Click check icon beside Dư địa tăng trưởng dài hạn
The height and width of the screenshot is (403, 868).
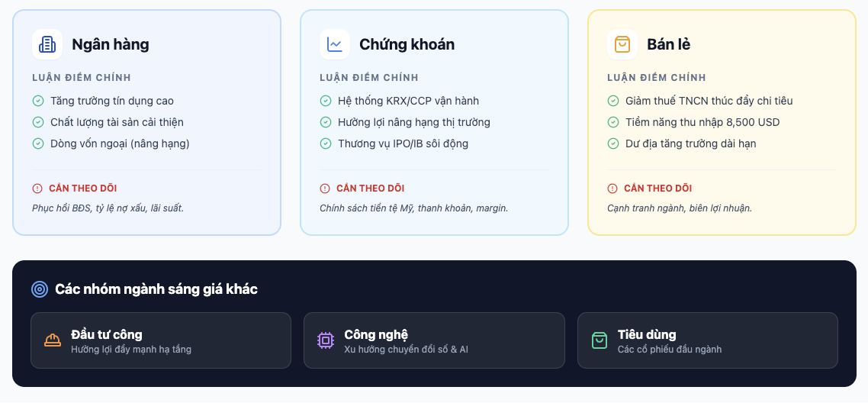(613, 143)
